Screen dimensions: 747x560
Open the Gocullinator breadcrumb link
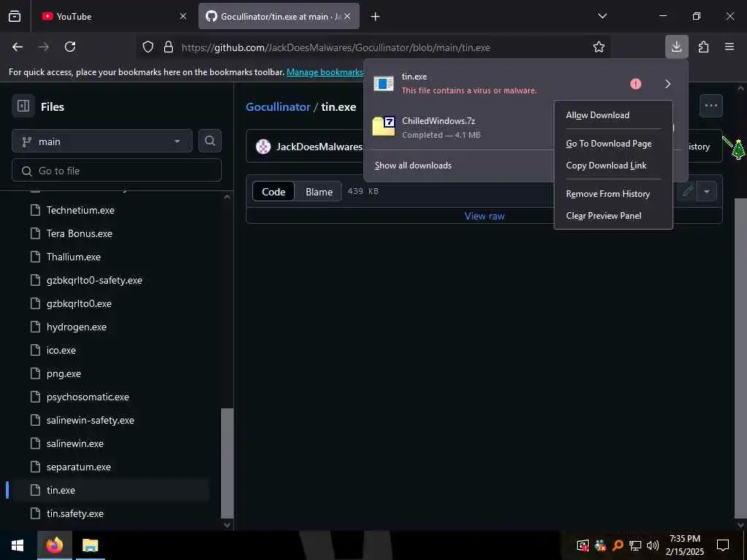point(278,106)
